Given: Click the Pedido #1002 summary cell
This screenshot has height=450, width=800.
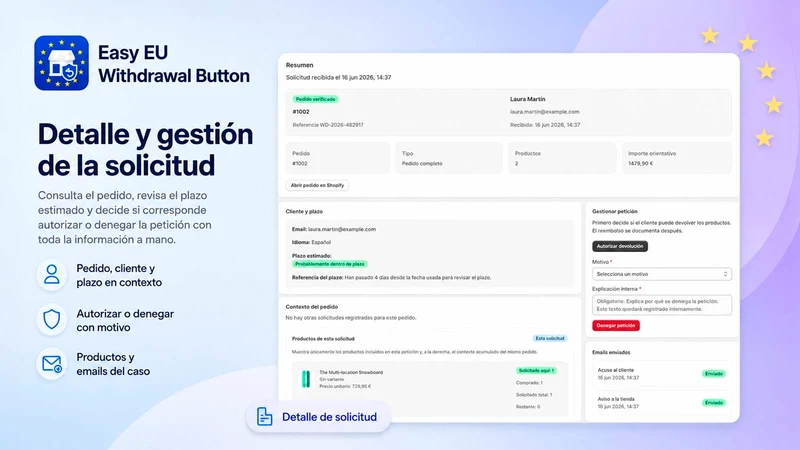Looking at the screenshot, I should click(338, 158).
